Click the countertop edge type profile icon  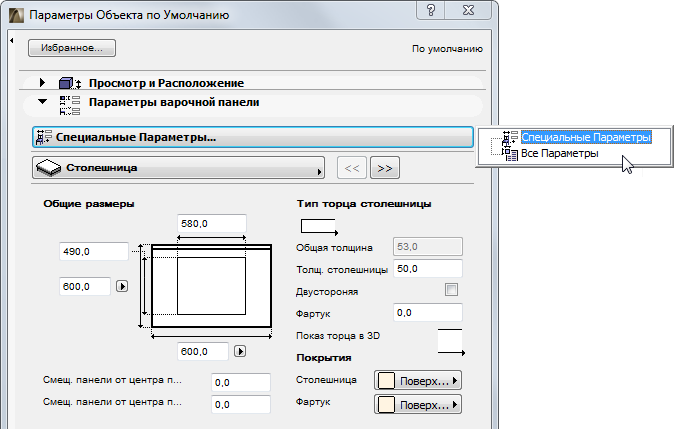click(319, 227)
